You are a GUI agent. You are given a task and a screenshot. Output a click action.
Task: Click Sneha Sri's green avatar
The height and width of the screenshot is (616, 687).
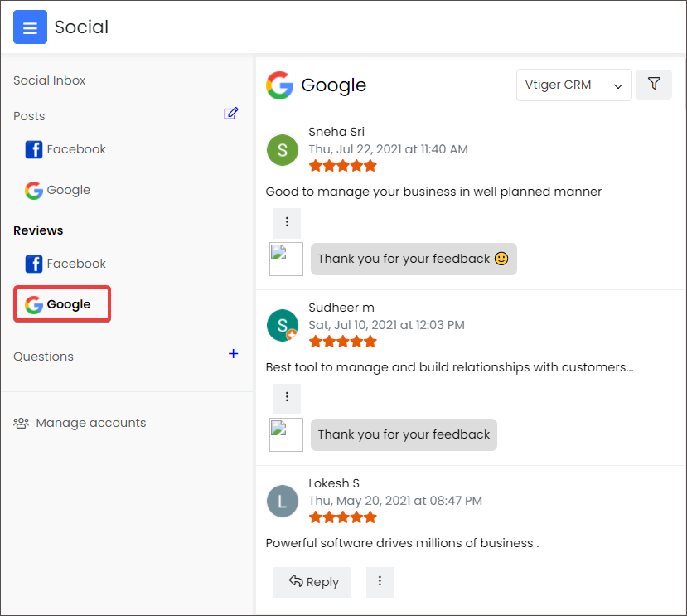283,150
